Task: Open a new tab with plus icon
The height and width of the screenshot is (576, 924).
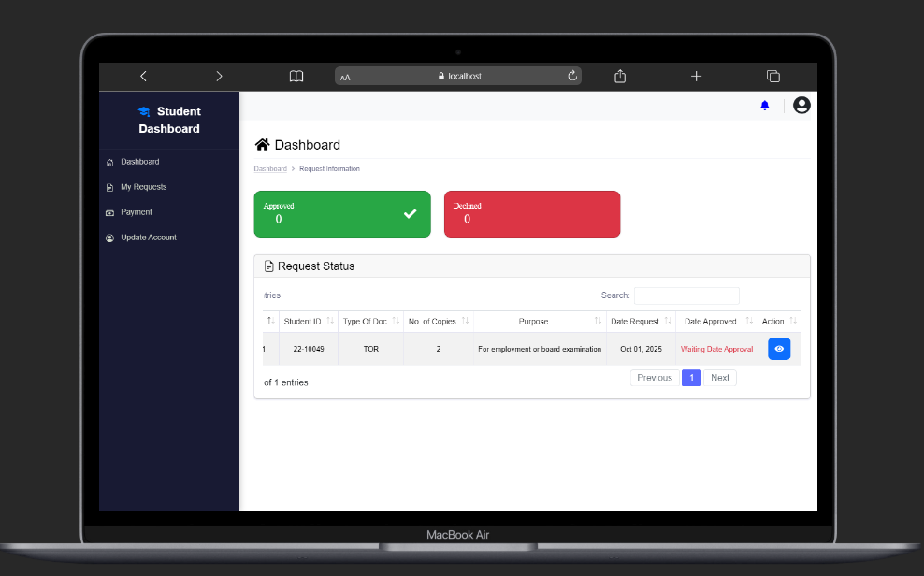Action: pos(696,77)
